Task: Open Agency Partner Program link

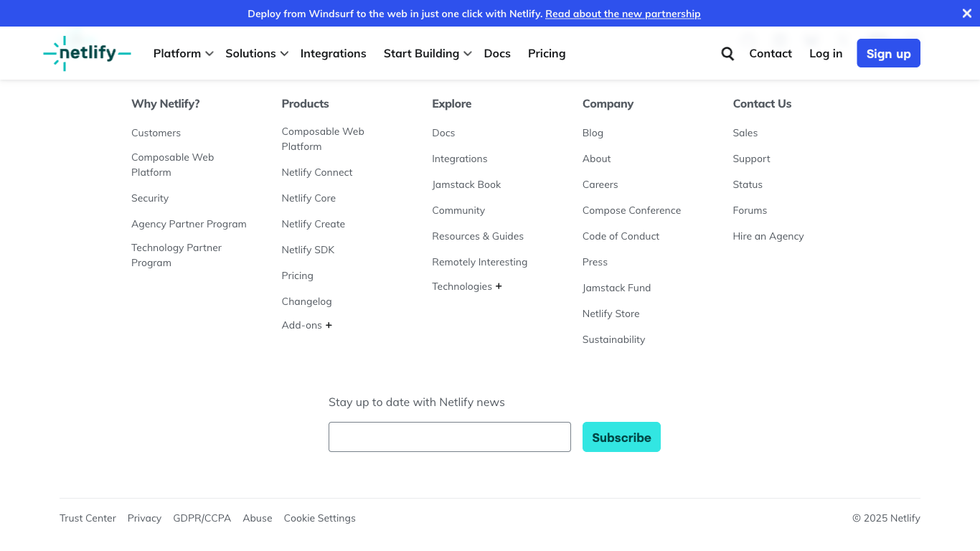Action: coord(189,224)
